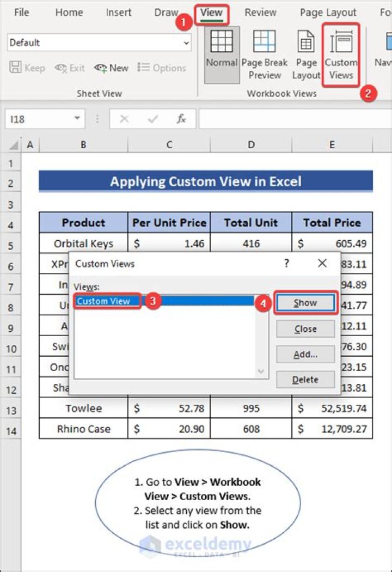Viewport: 392px width, 572px height.
Task: Open the File tab
Action: coord(22,12)
